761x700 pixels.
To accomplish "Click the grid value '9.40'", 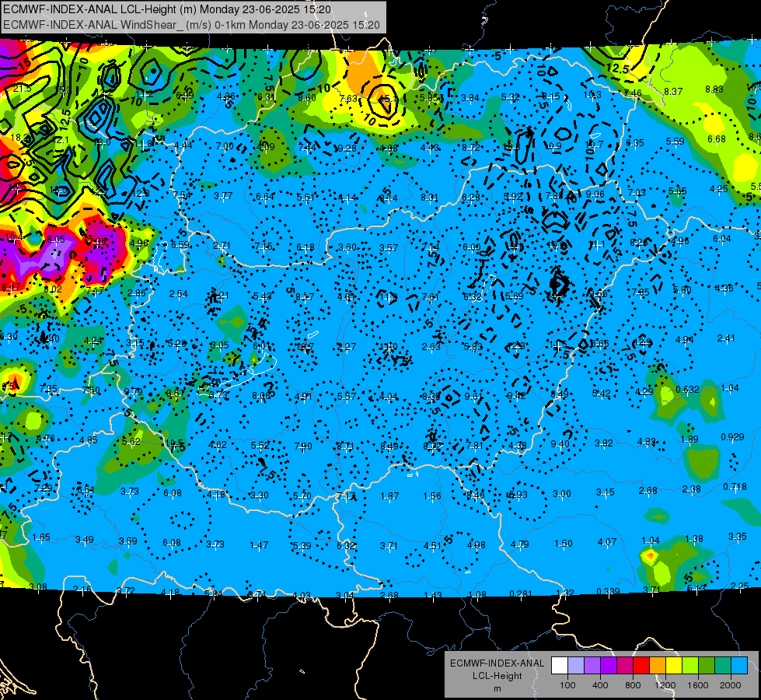I will pos(560,444).
